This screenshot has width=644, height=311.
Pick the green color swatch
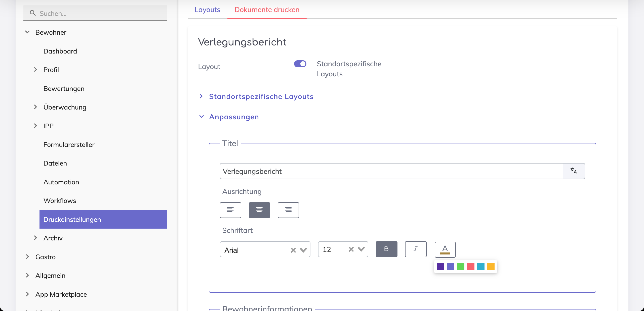point(460,266)
